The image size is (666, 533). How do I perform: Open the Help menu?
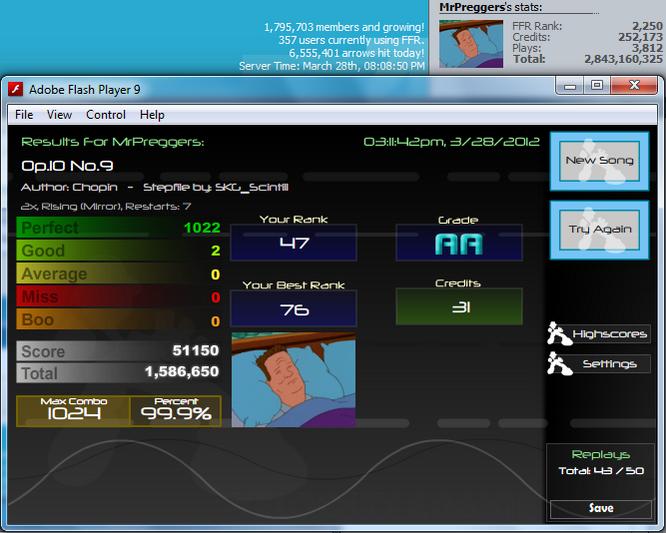tap(152, 115)
